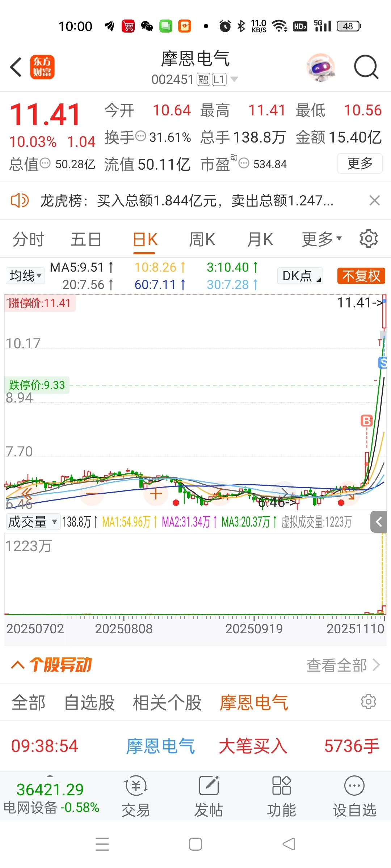Image resolution: width=391 pixels, height=868 pixels.
Task: Open the 成交量 indicator dropdown
Action: pyautogui.click(x=33, y=522)
